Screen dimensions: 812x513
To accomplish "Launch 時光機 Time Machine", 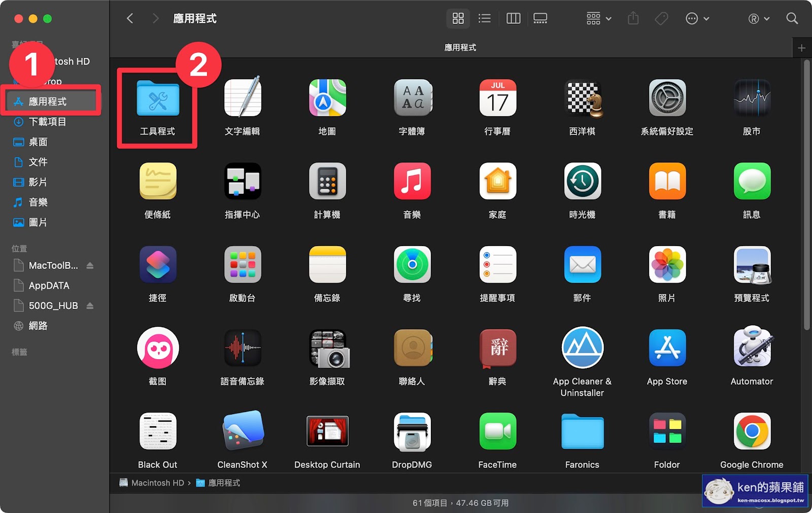I will point(583,181).
